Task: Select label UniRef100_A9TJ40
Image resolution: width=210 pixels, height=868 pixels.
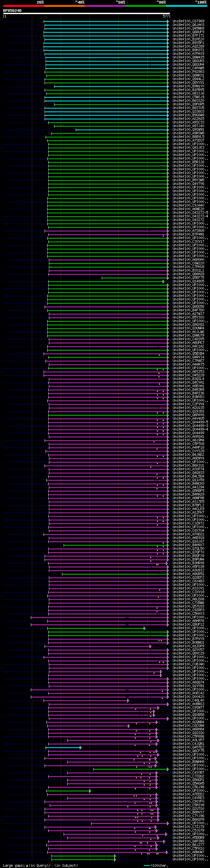Action: (x=188, y=126)
